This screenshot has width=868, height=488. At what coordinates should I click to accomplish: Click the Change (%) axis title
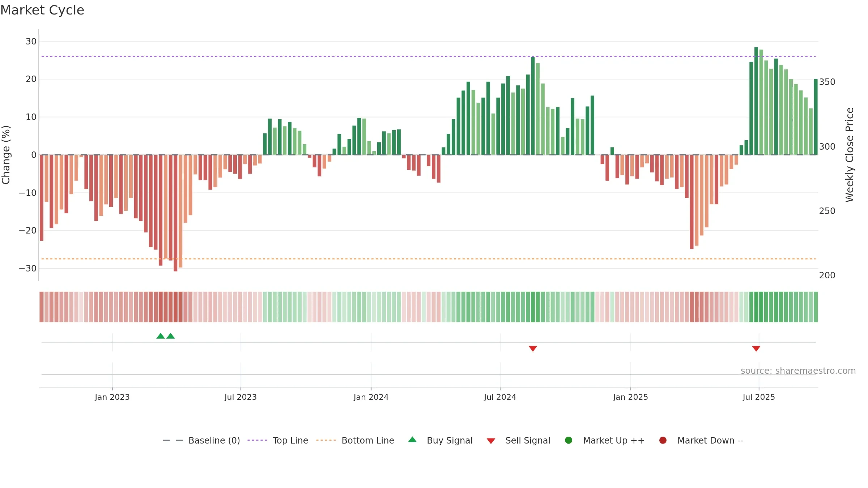[6, 155]
